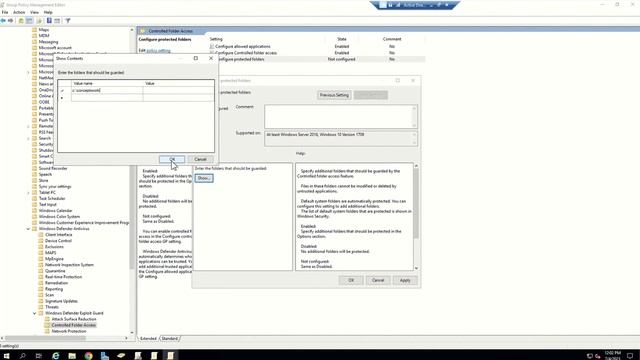Open the View menu

[x=34, y=12]
